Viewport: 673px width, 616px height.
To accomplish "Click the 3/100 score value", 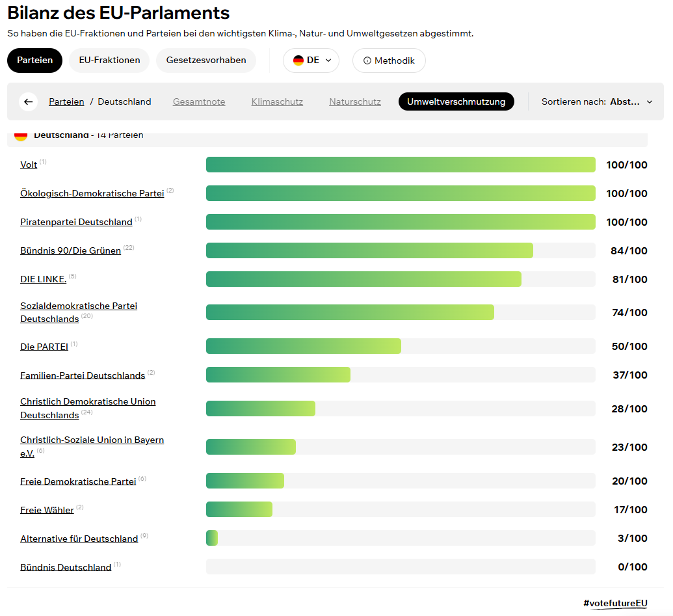I will [x=632, y=539].
